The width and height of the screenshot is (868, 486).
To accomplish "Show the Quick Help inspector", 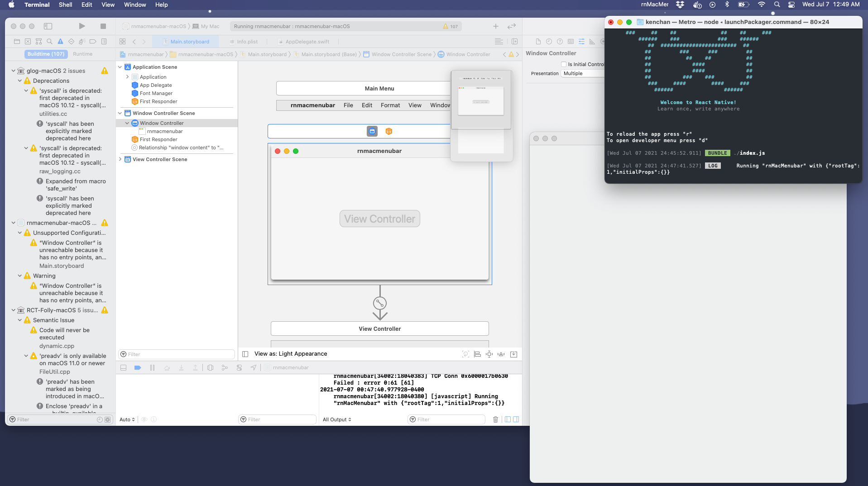I will [x=560, y=41].
